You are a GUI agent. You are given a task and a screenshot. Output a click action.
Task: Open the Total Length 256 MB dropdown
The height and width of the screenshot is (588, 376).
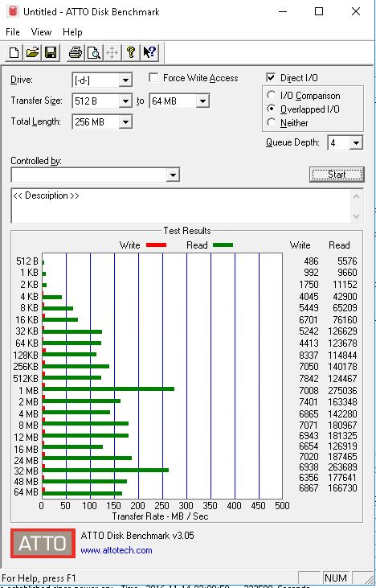pos(102,122)
